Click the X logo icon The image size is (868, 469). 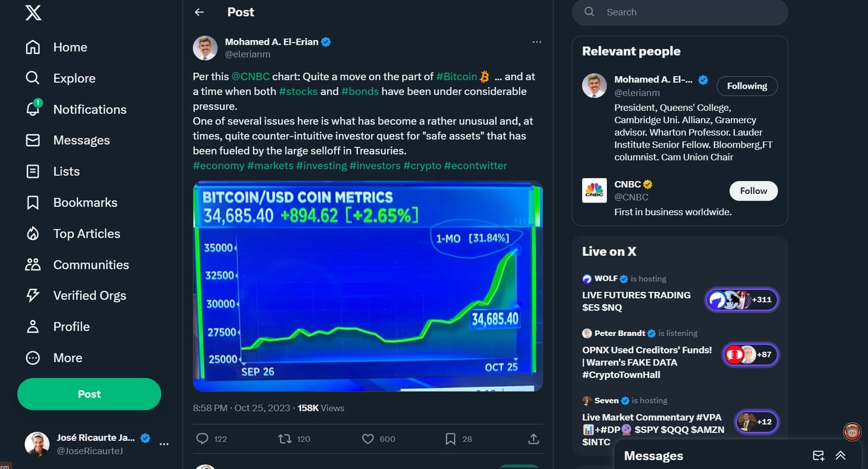click(x=33, y=12)
